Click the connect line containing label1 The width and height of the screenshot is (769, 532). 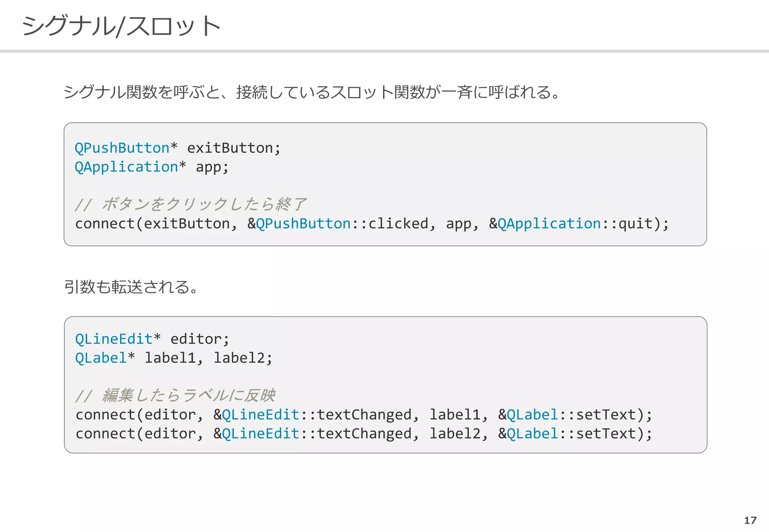[364, 415]
